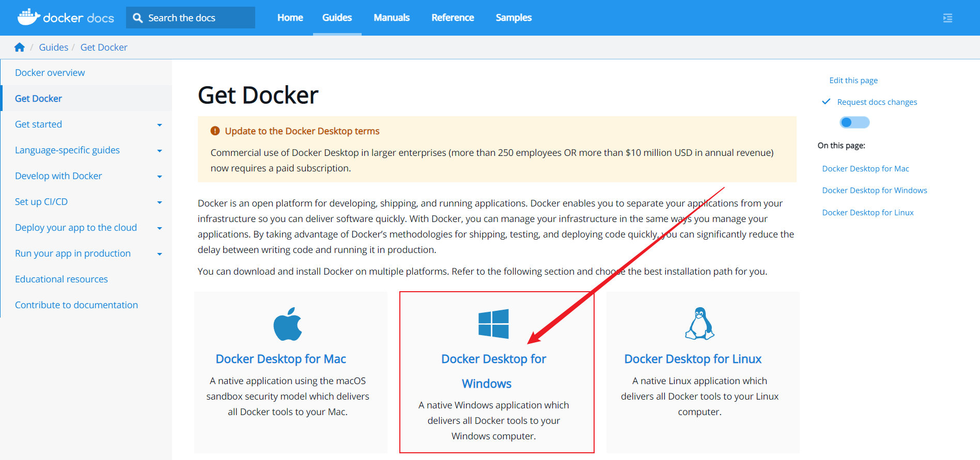Jump to Docker Desktop for Linux in page contents
Screen dimensions: 980x460
pyautogui.click(x=868, y=213)
